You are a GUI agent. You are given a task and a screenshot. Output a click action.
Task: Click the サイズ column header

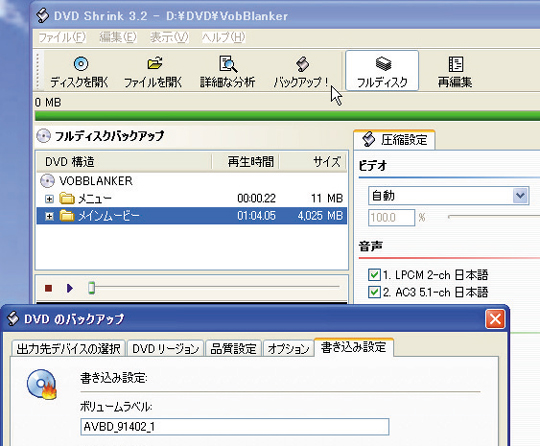(x=313, y=161)
